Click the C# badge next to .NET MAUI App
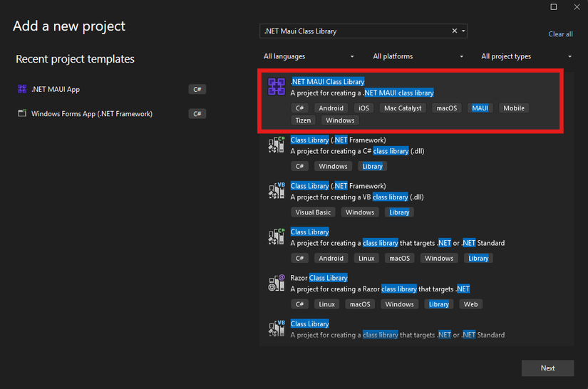This screenshot has height=389, width=588. tap(197, 89)
